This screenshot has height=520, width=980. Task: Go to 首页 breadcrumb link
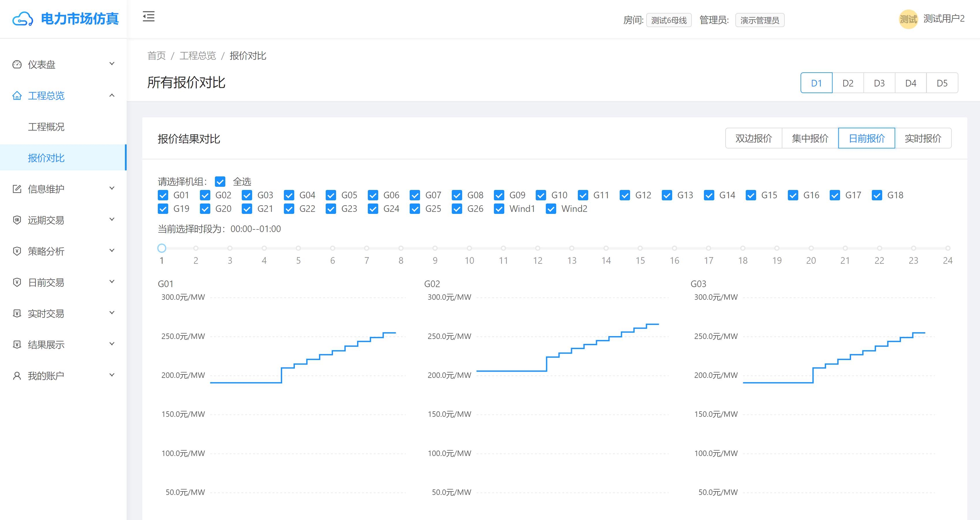pos(156,56)
